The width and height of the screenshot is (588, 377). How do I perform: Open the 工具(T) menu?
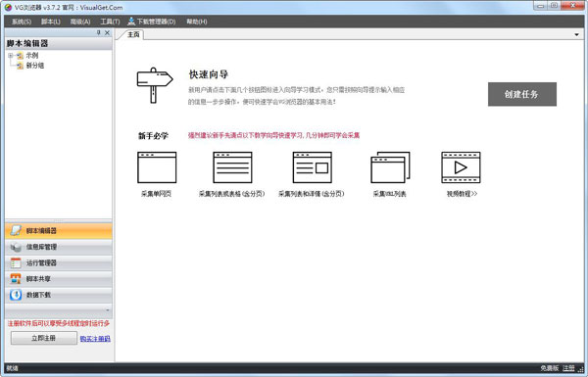click(110, 22)
